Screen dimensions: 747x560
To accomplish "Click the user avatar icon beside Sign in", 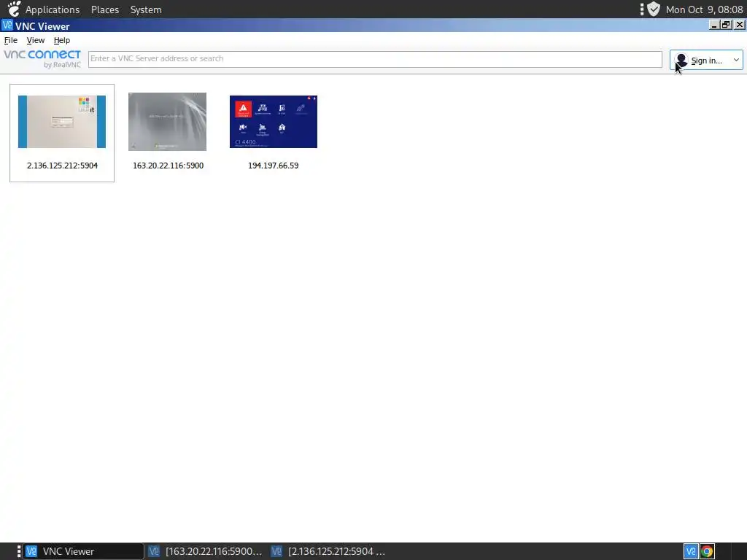I will [x=681, y=60].
